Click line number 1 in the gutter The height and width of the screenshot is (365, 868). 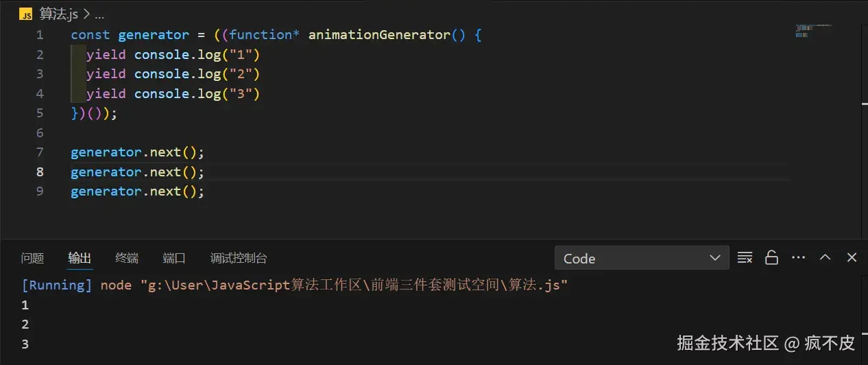(40, 34)
